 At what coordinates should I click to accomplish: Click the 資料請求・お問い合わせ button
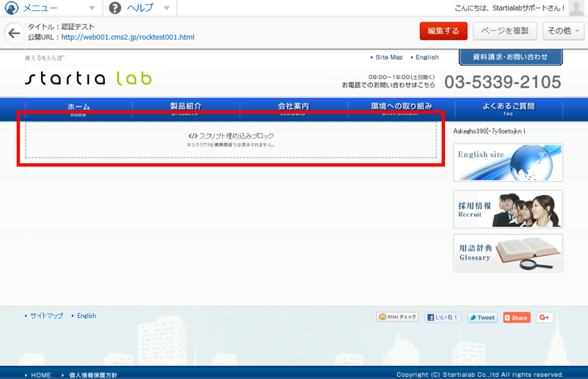tap(510, 57)
